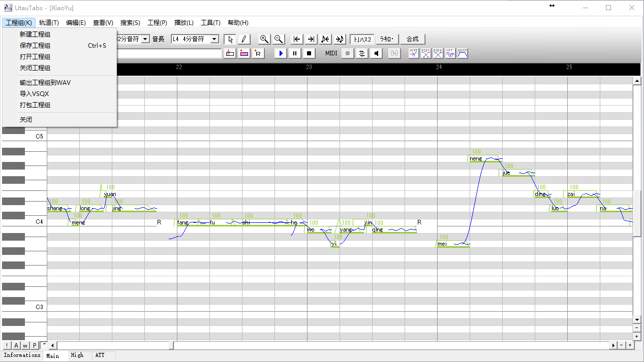644x362 pixels.
Task: Click the P1P4 pitch curve icon
Action: pos(438,53)
